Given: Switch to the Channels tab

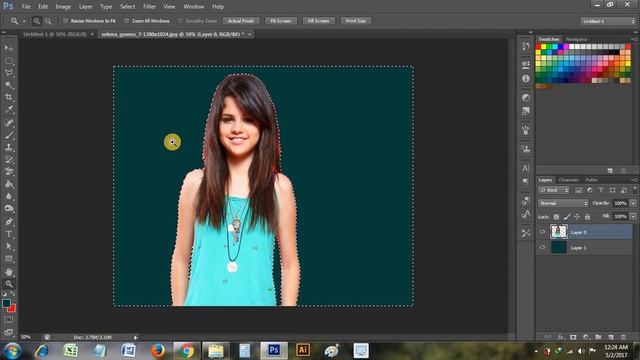Looking at the screenshot, I should pyautogui.click(x=568, y=180).
